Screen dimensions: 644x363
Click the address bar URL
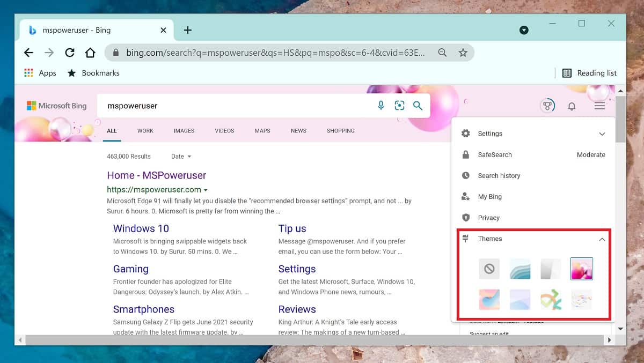point(276,53)
